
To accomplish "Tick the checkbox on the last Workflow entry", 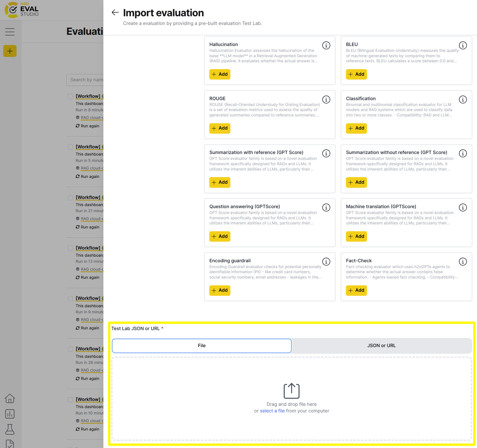I will point(70,399).
